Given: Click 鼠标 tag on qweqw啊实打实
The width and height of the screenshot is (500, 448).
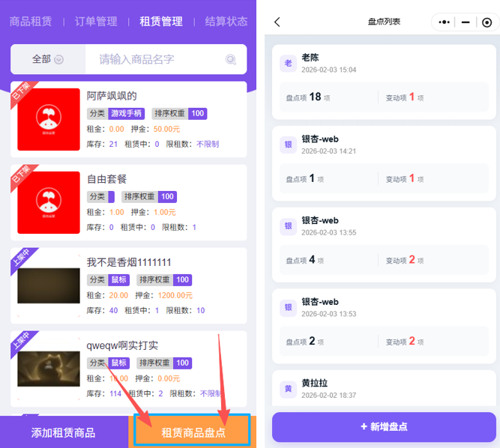Looking at the screenshot, I should point(119,363).
